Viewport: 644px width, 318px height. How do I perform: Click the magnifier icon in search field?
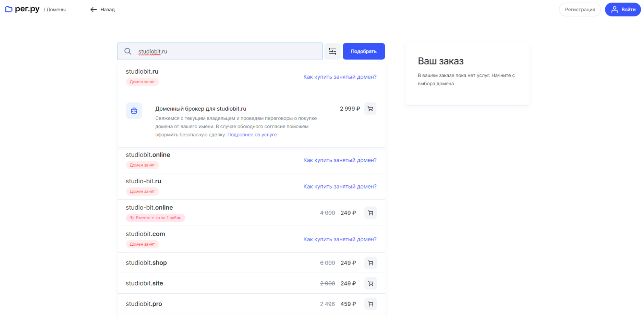click(x=128, y=51)
